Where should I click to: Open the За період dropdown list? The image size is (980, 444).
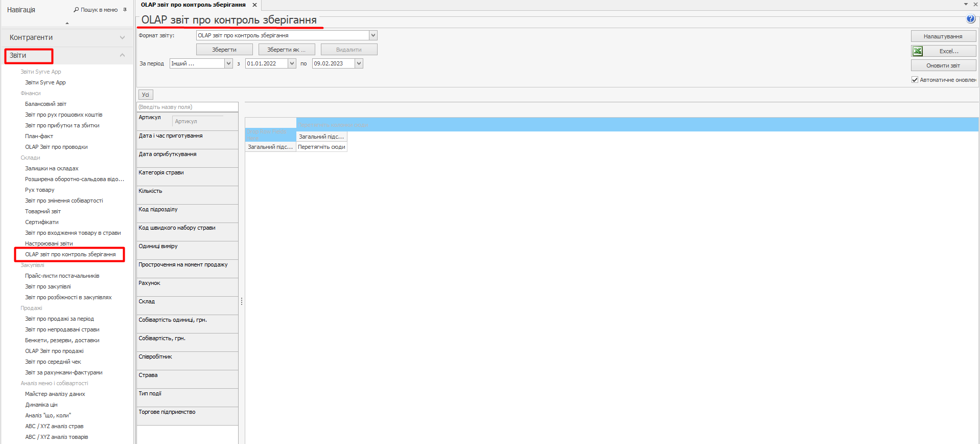pos(228,63)
